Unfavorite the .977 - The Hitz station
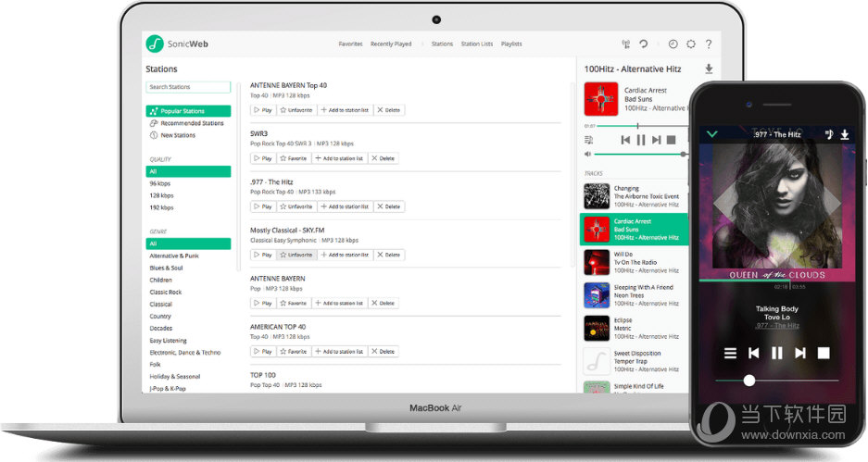The image size is (868, 462). point(296,206)
